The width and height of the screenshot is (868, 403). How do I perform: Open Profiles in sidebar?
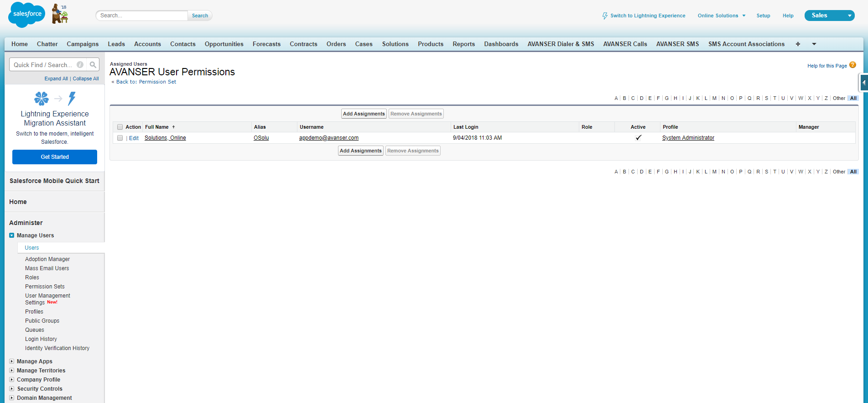pyautogui.click(x=34, y=312)
